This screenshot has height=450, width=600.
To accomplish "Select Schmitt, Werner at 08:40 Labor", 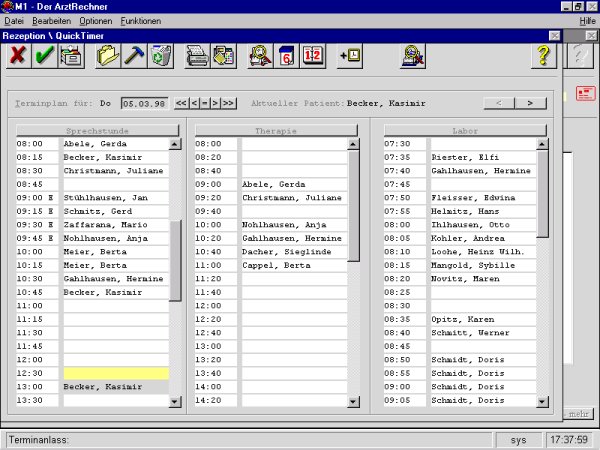I will coord(483,333).
